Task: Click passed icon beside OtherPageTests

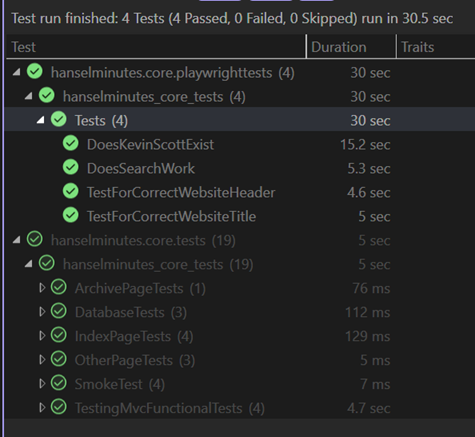Action: click(59, 359)
